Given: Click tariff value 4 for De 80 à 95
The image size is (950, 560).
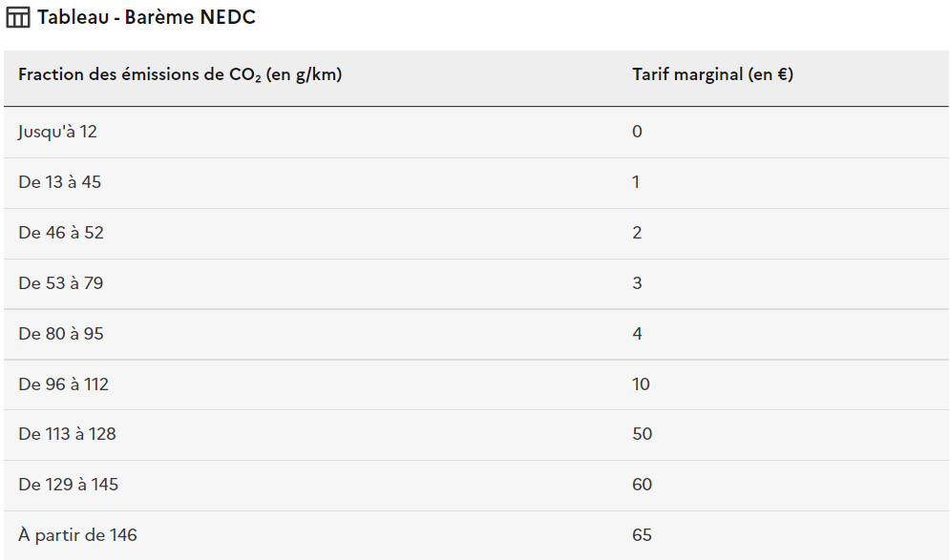Looking at the screenshot, I should point(637,334).
